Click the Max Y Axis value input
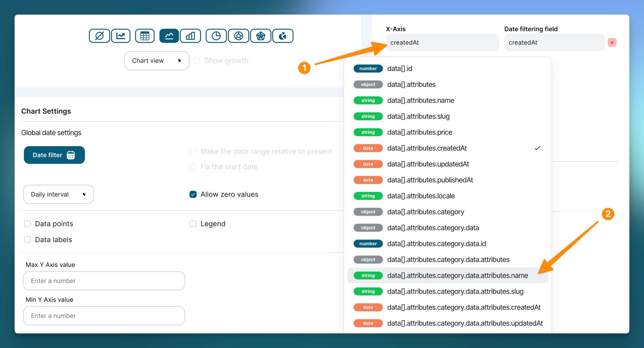The height and width of the screenshot is (348, 644). point(104,281)
